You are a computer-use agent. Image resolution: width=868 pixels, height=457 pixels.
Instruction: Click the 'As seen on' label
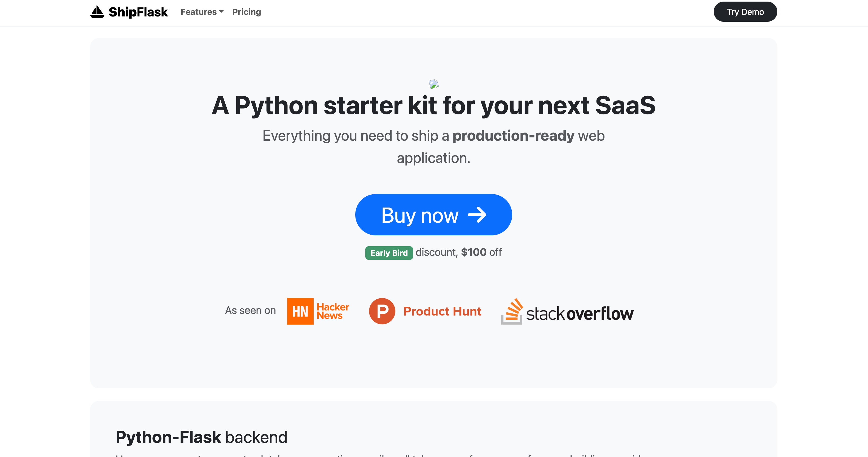pyautogui.click(x=250, y=311)
